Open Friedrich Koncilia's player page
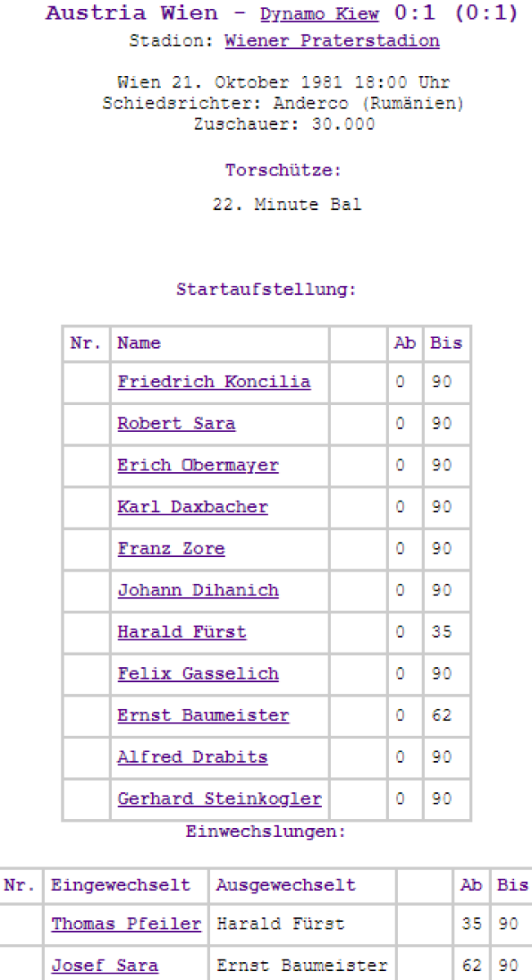This screenshot has height=980, width=532. (x=213, y=381)
